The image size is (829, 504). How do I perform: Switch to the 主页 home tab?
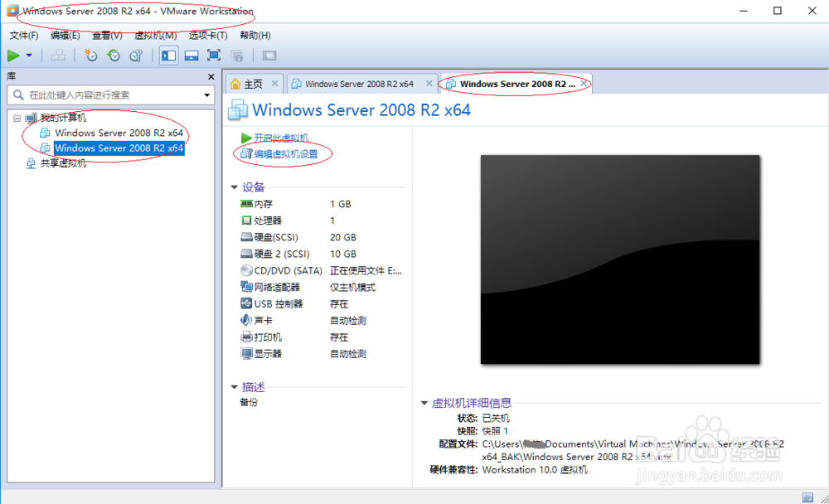coord(247,84)
